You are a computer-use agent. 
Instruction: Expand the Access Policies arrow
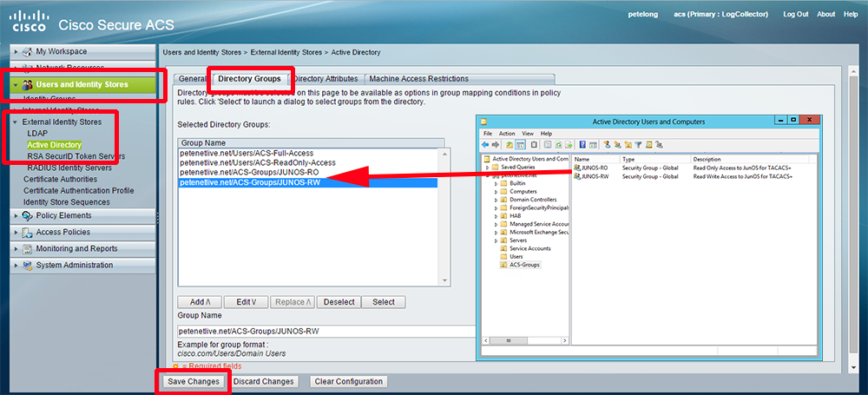click(x=16, y=232)
